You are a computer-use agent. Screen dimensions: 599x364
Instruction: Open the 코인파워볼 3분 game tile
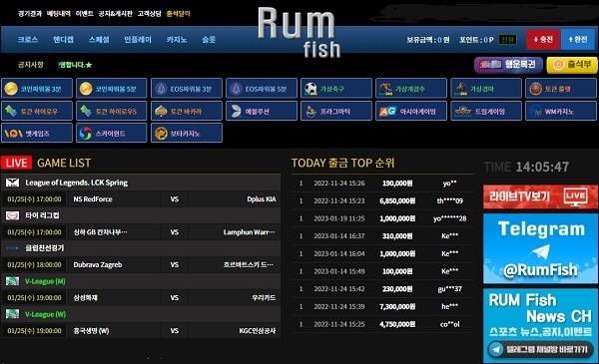coord(37,89)
